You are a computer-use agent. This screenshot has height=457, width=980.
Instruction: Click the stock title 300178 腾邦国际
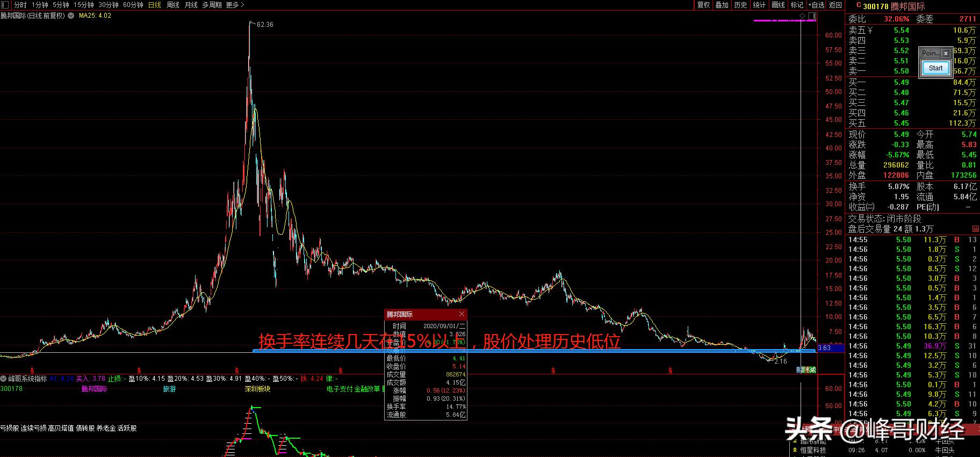click(x=893, y=6)
